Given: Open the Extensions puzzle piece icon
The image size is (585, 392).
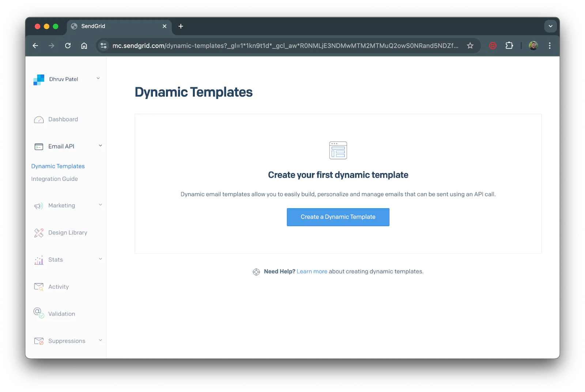Looking at the screenshot, I should click(x=509, y=46).
